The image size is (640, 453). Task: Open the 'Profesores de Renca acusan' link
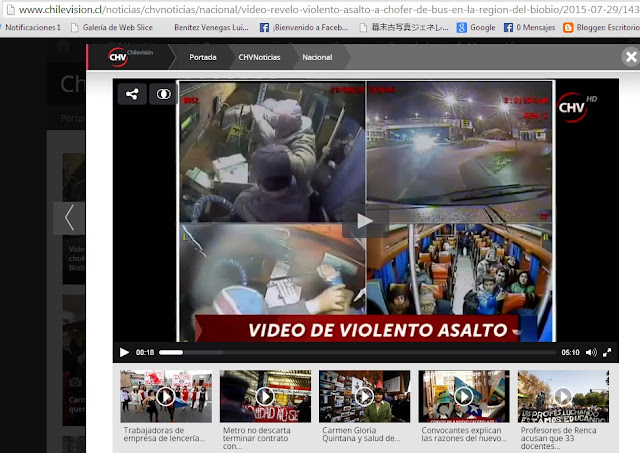558,438
